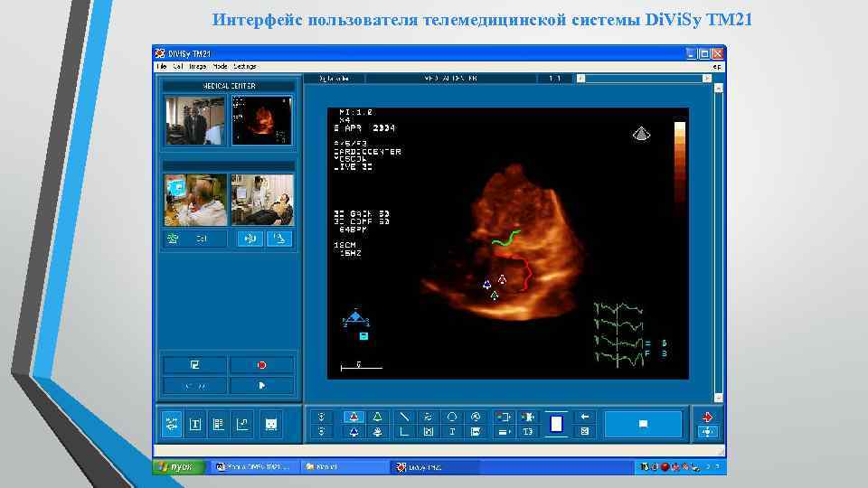This screenshot has height=488, width=868.
Task: Select the green triangle pointer tool
Action: (378, 418)
